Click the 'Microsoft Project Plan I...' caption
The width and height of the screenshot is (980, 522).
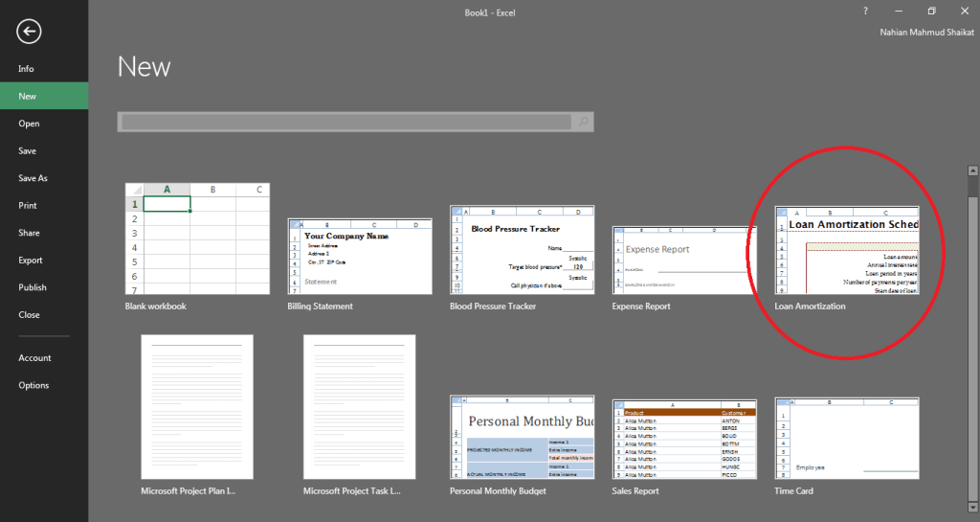pos(189,491)
